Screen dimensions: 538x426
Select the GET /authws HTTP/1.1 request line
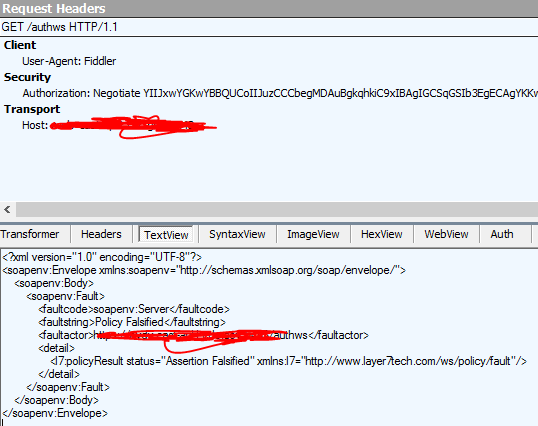(60, 27)
